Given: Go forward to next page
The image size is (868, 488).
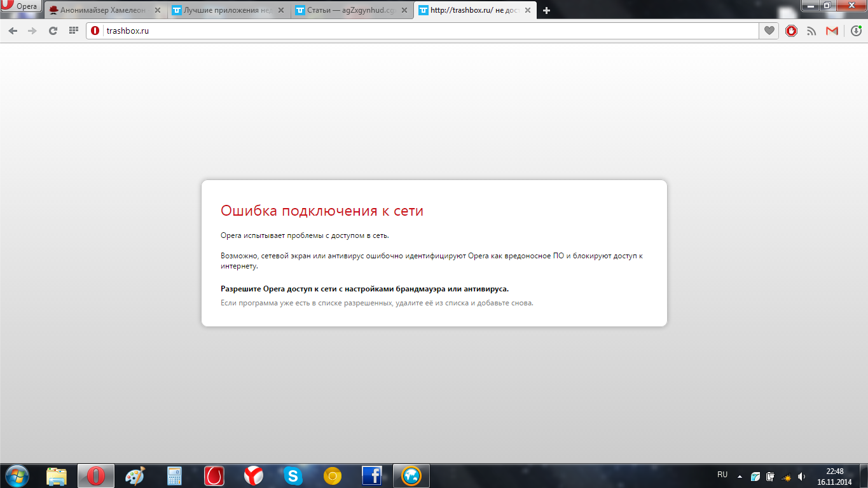Looking at the screenshot, I should pyautogui.click(x=32, y=31).
